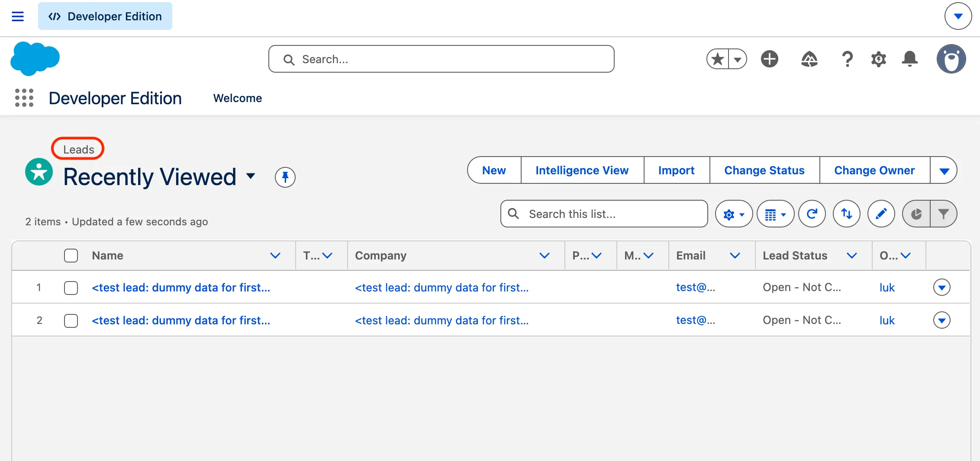Open the Setup gear icon

tap(879, 59)
